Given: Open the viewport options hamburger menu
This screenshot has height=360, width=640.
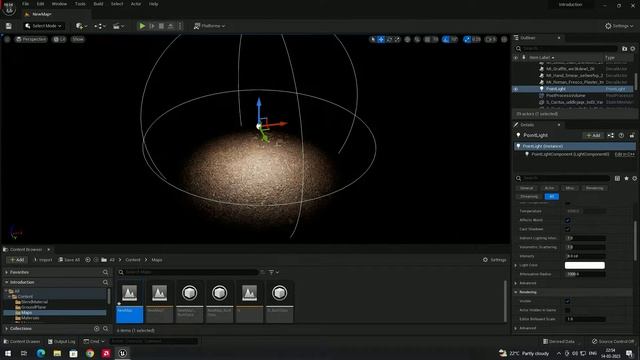Looking at the screenshot, I should click(x=7, y=39).
